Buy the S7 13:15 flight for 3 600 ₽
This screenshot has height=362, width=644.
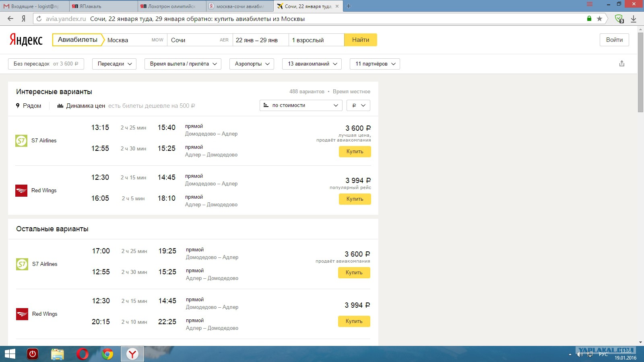coord(355,152)
